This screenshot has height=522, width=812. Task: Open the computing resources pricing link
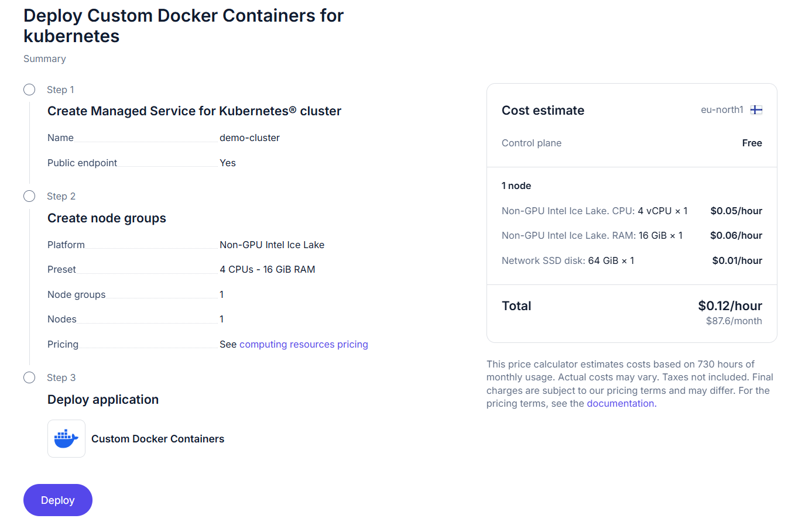point(303,344)
